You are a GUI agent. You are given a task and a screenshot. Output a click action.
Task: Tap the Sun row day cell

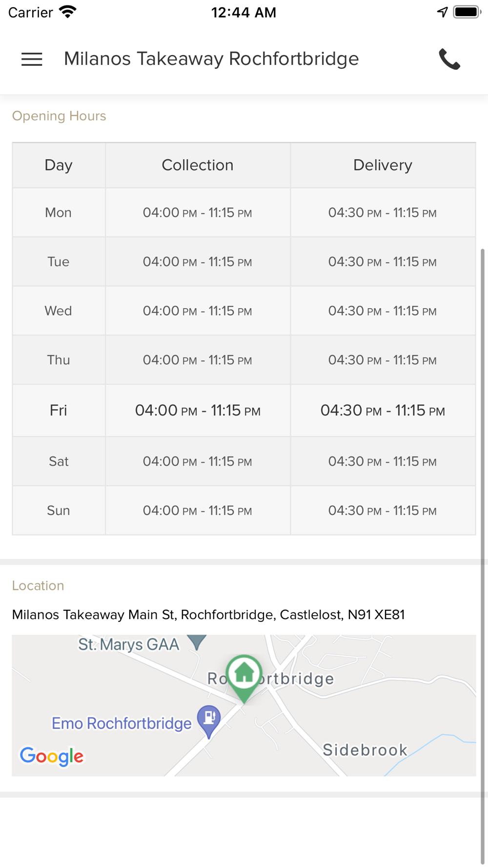pos(59,510)
